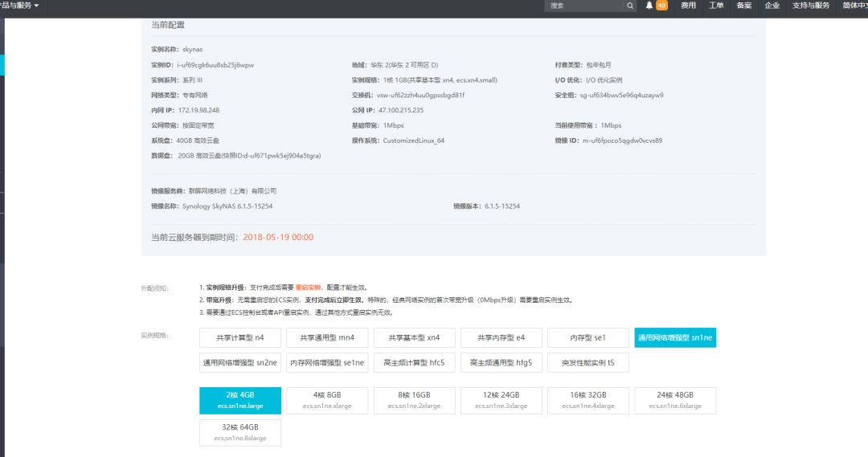Click the 当前配置 section heading
Screen dimensions: 868x457
(x=168, y=25)
